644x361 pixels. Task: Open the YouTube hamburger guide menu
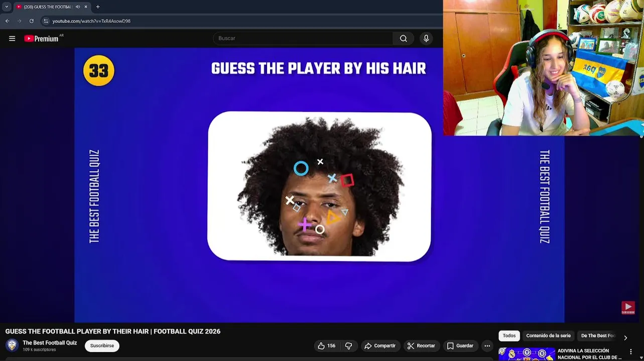pyautogui.click(x=12, y=39)
